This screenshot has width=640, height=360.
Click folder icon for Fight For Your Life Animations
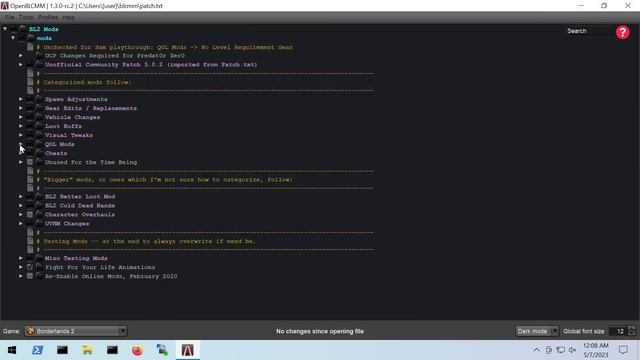coord(39,267)
